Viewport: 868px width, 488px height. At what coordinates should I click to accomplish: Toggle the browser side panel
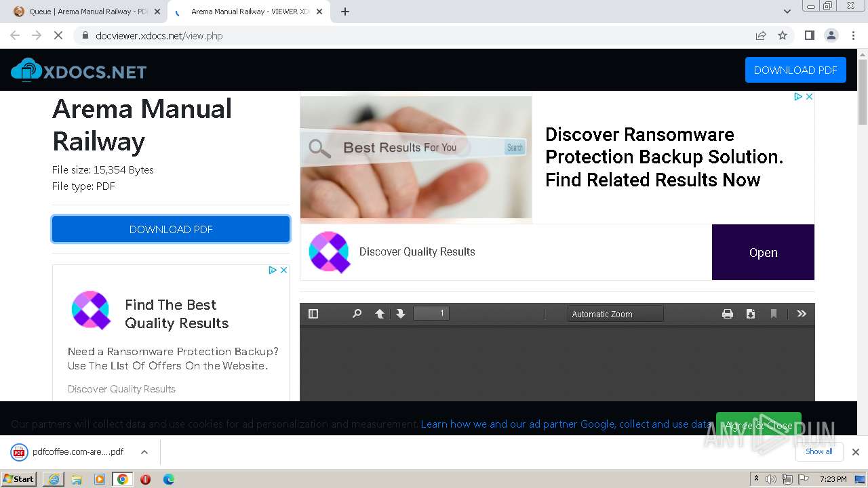click(809, 35)
